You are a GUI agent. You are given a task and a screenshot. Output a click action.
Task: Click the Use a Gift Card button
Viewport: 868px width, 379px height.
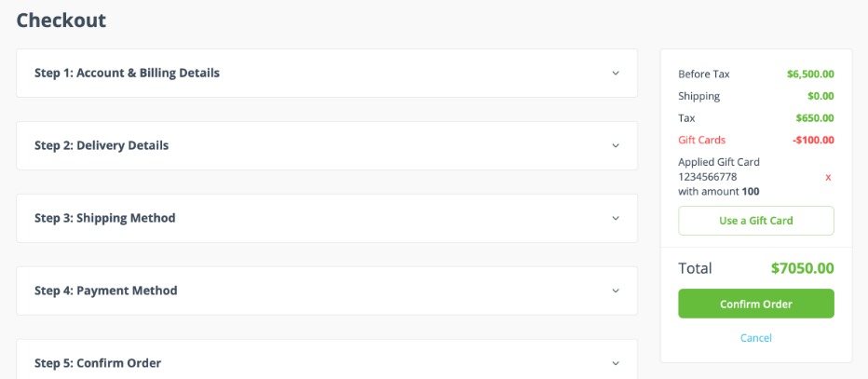pos(755,221)
